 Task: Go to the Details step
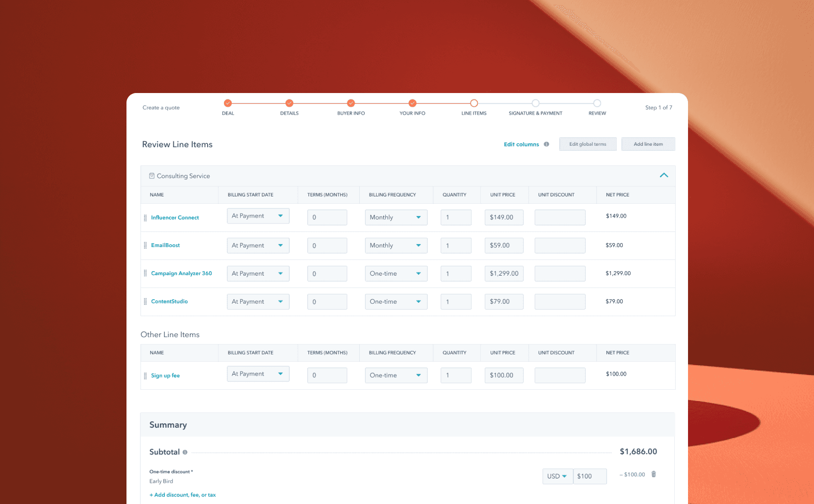point(289,103)
